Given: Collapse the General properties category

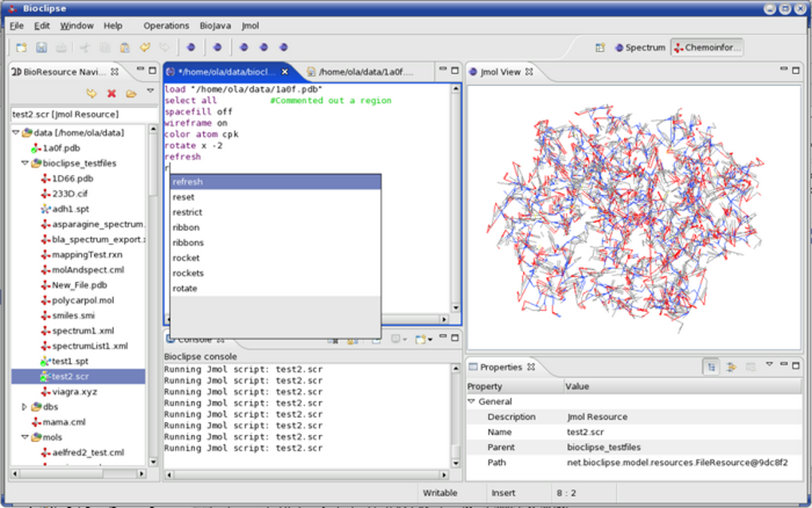Looking at the screenshot, I should pos(471,402).
